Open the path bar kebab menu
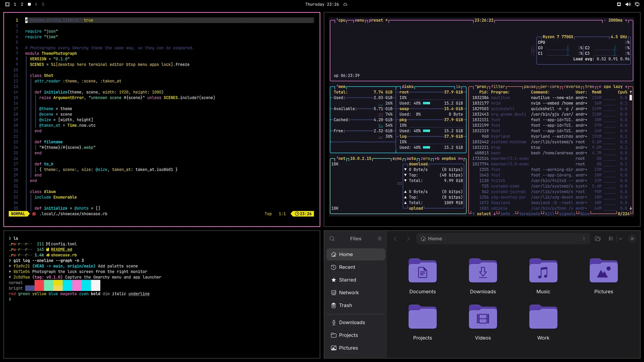The height and width of the screenshot is (362, 644). click(584, 239)
